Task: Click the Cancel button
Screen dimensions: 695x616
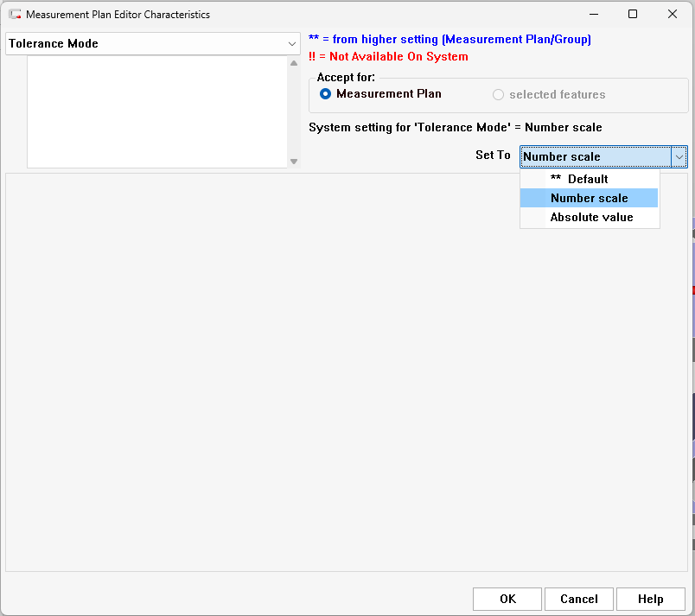Action: click(579, 599)
